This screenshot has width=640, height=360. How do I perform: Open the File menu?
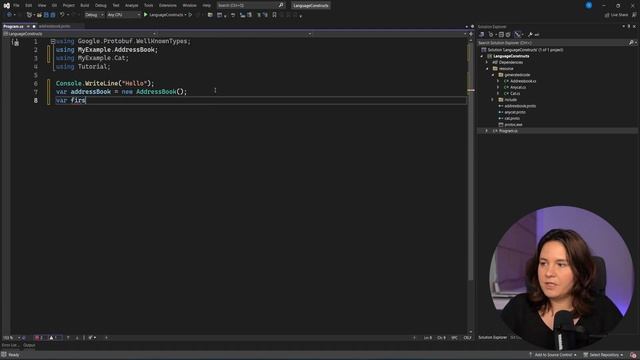16,5
